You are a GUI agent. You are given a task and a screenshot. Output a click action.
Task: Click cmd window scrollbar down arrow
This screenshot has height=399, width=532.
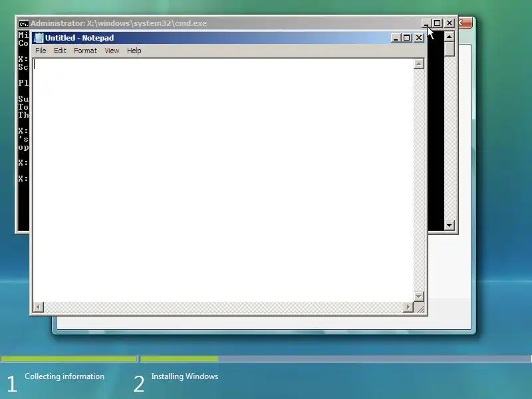pos(450,225)
